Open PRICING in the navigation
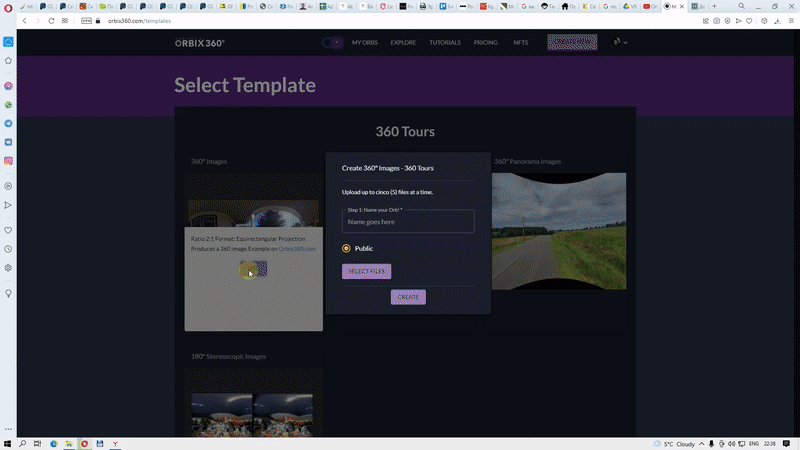 click(x=485, y=42)
